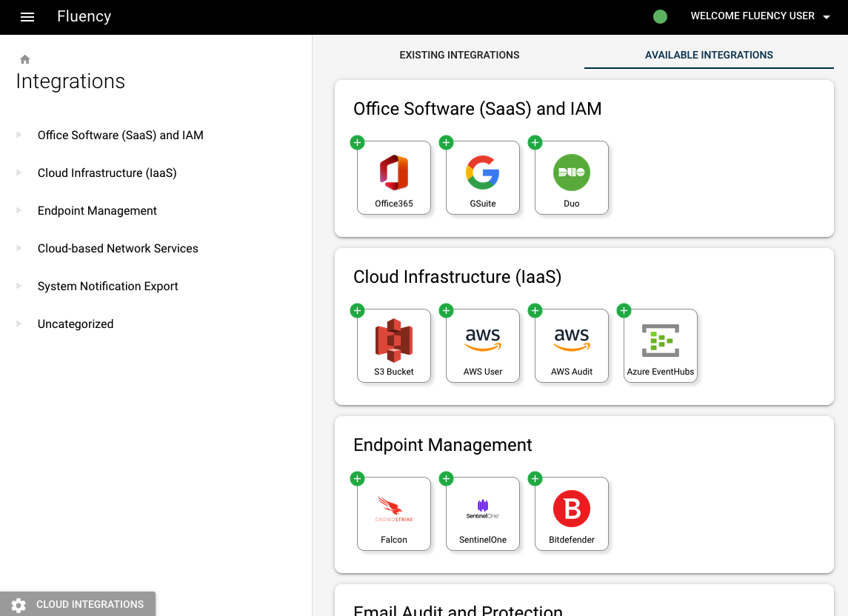This screenshot has width=848, height=616.
Task: Open the SentinelOne integration card
Action: [482, 514]
